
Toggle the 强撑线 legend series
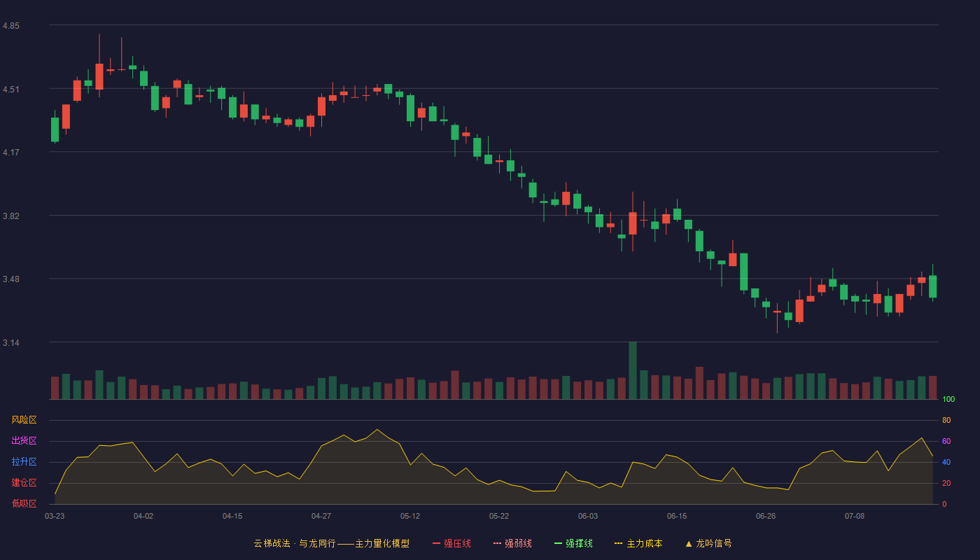(x=573, y=543)
